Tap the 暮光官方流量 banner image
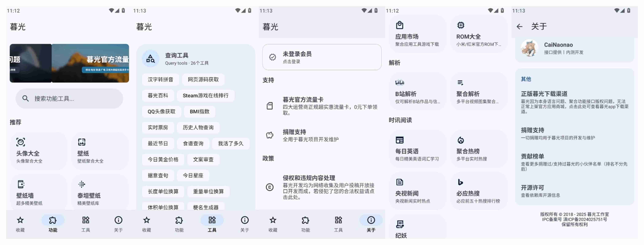The width and height of the screenshot is (644, 245). (90, 63)
